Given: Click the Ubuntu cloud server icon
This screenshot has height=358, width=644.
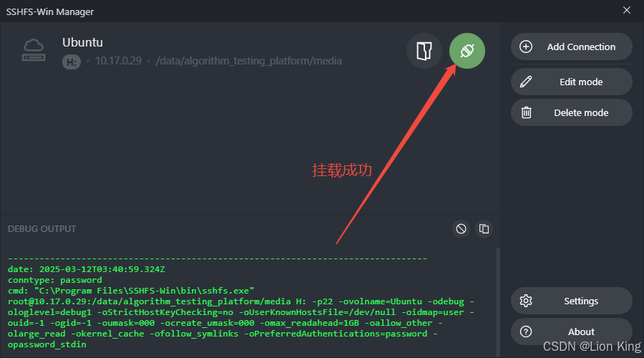Looking at the screenshot, I should (33, 50).
